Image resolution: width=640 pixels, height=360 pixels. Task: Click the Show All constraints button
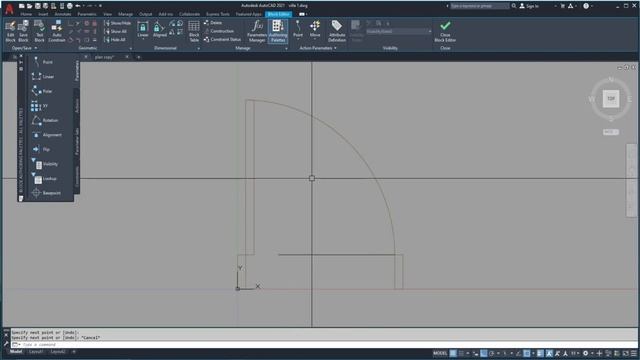pyautogui.click(x=116, y=31)
